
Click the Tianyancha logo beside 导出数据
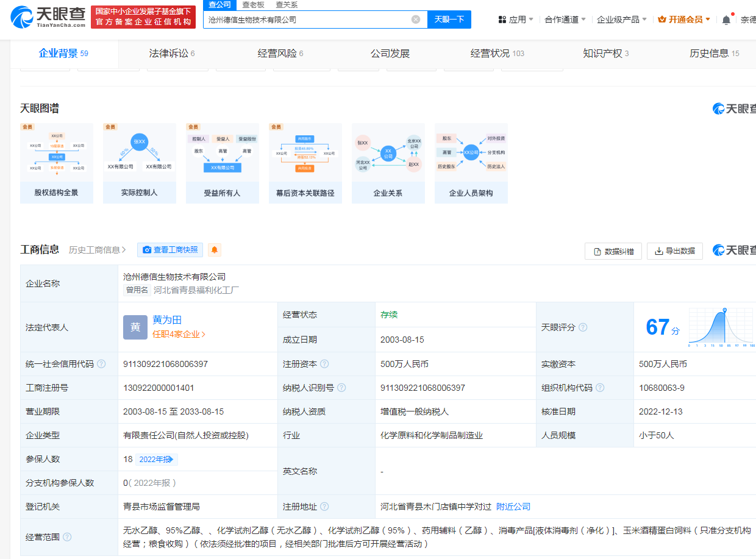pyautogui.click(x=734, y=251)
